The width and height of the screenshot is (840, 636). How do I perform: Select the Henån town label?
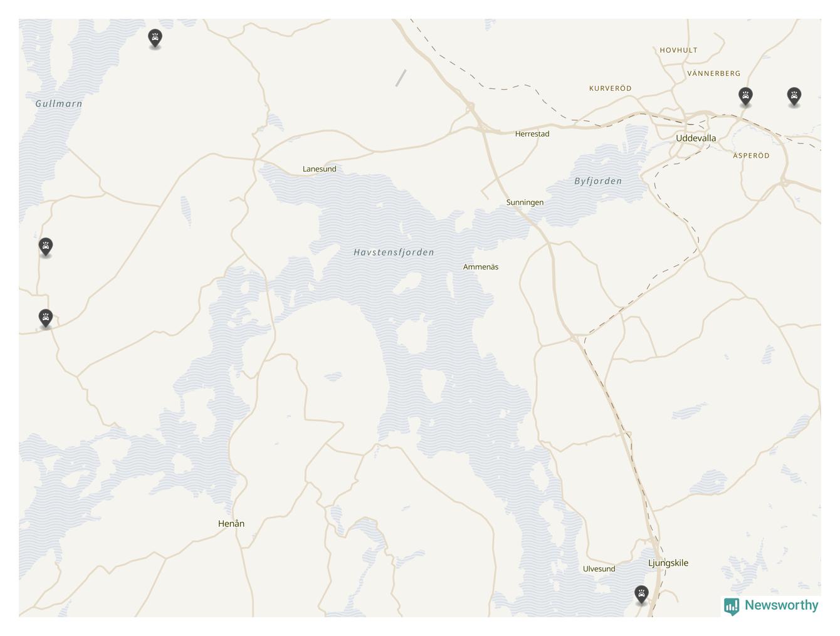coord(231,523)
